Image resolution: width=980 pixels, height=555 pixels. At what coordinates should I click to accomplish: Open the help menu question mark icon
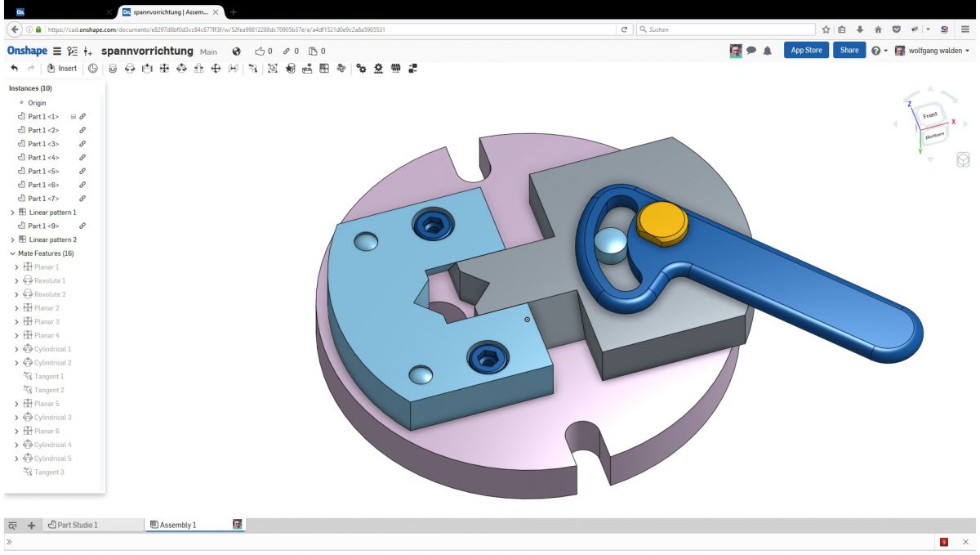click(x=875, y=50)
